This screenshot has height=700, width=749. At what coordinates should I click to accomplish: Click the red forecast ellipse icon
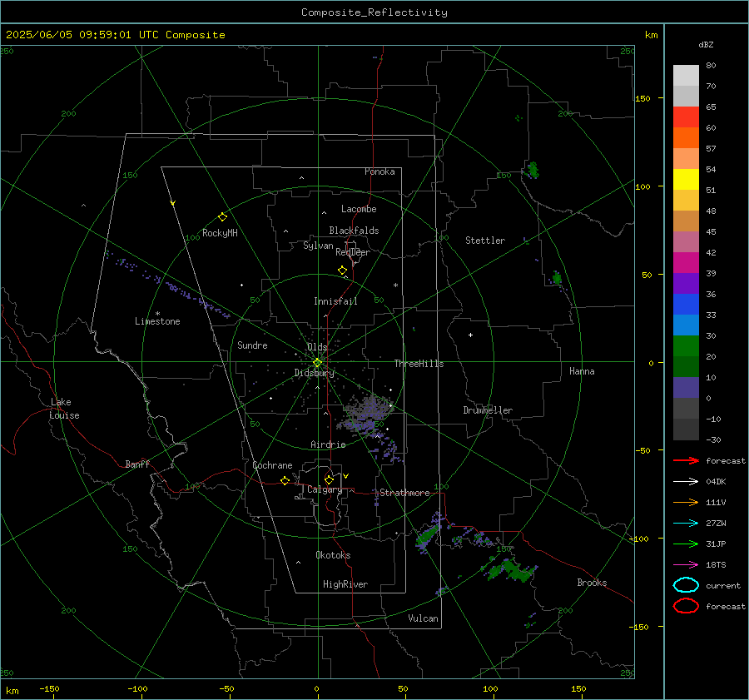click(x=686, y=606)
